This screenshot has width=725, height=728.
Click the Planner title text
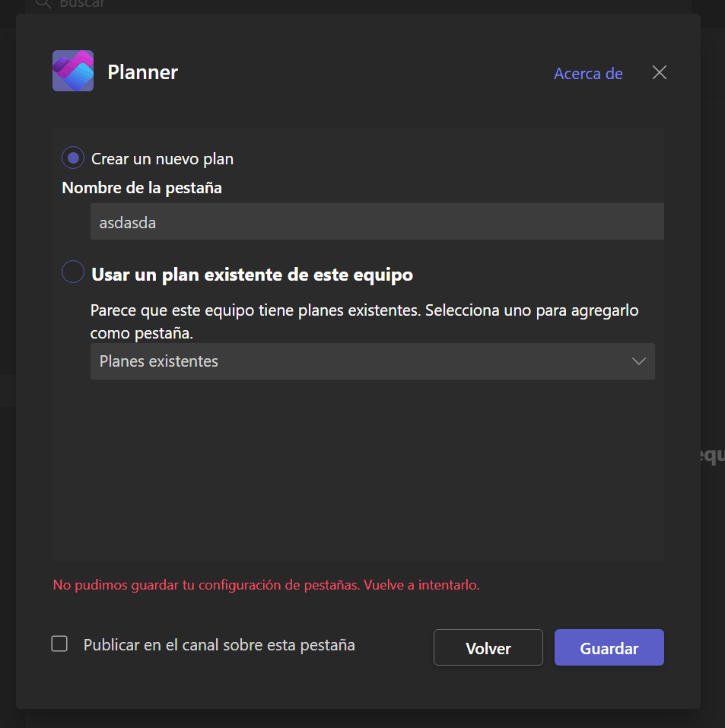tap(142, 72)
